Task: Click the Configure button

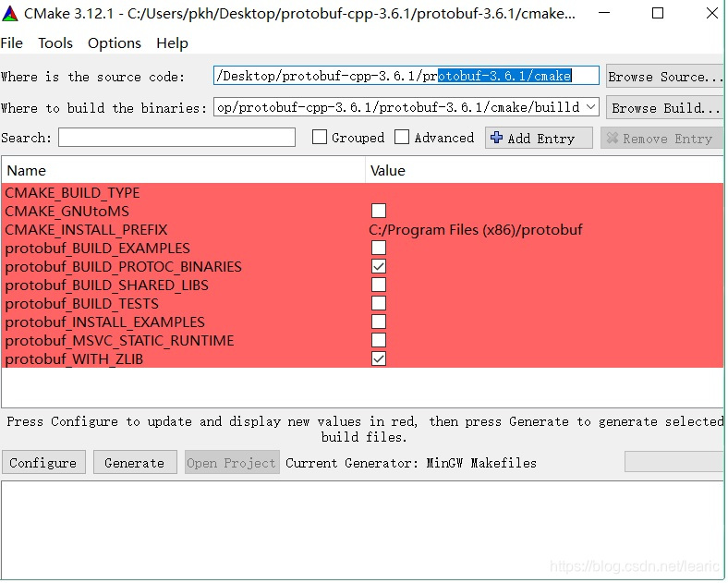Action: click(x=43, y=463)
